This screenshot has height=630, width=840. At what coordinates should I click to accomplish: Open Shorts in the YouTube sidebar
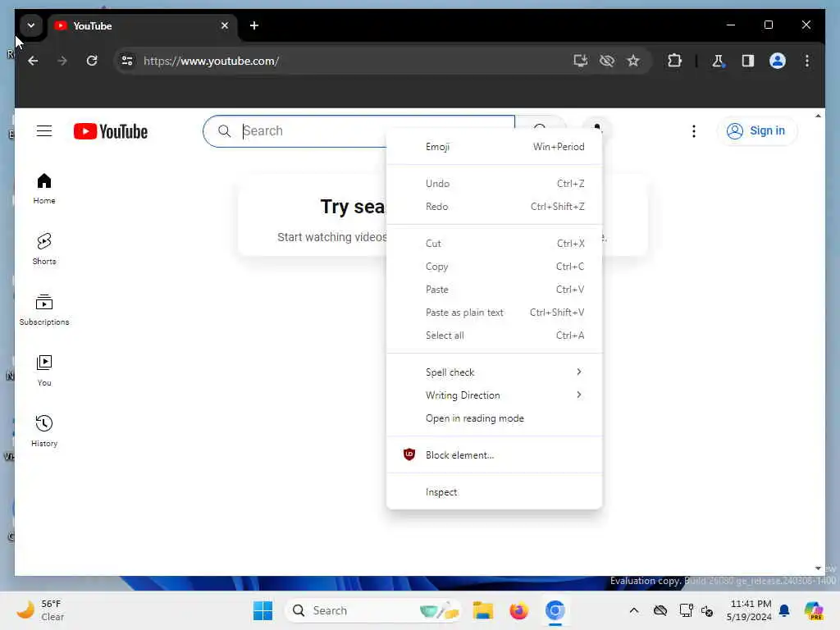[x=44, y=249]
